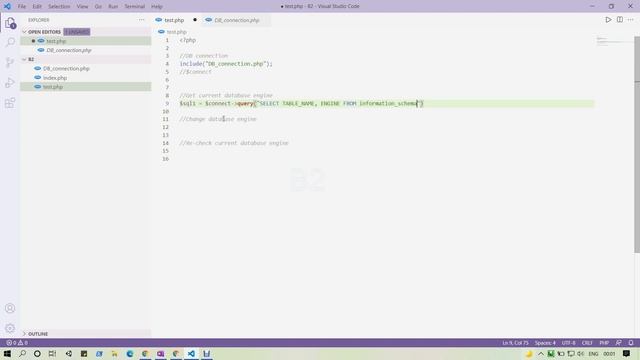
Task: Click the editor vertical scrollbar
Action: (x=637, y=145)
